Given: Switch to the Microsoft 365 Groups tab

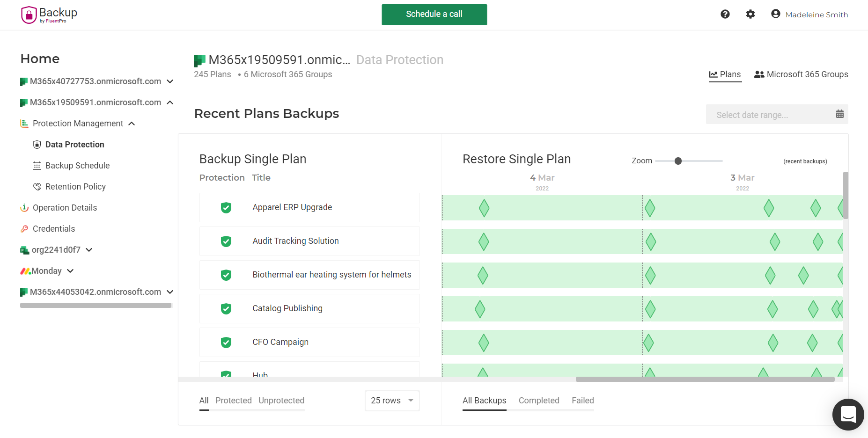Looking at the screenshot, I should coord(801,74).
